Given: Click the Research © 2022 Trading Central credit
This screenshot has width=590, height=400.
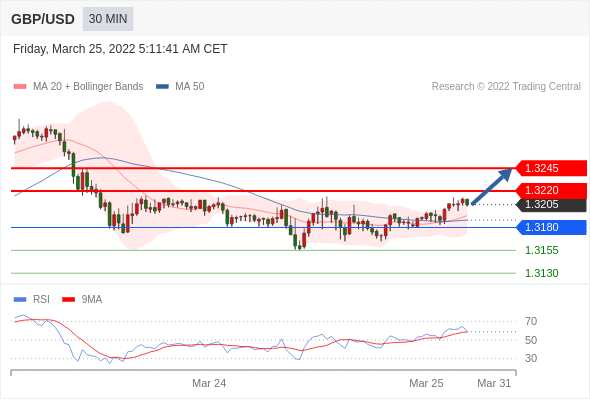Looking at the screenshot, I should coord(506,87).
